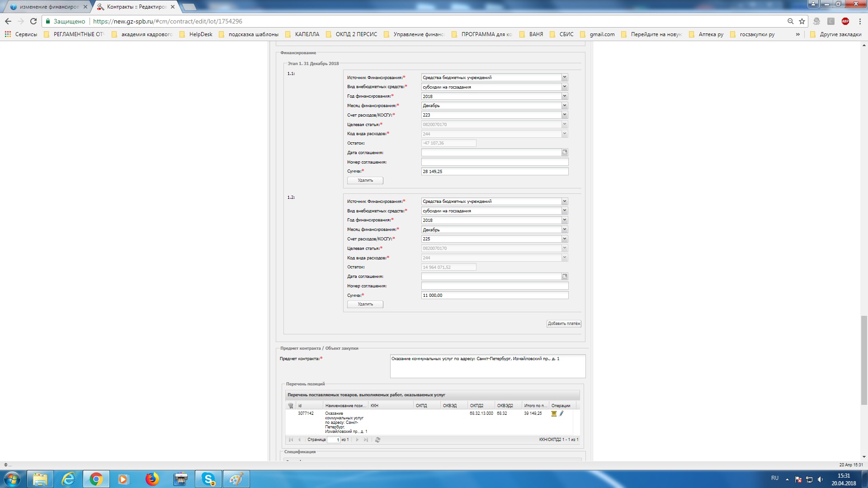Click Добавить платёж button
The width and height of the screenshot is (868, 488).
pos(563,324)
